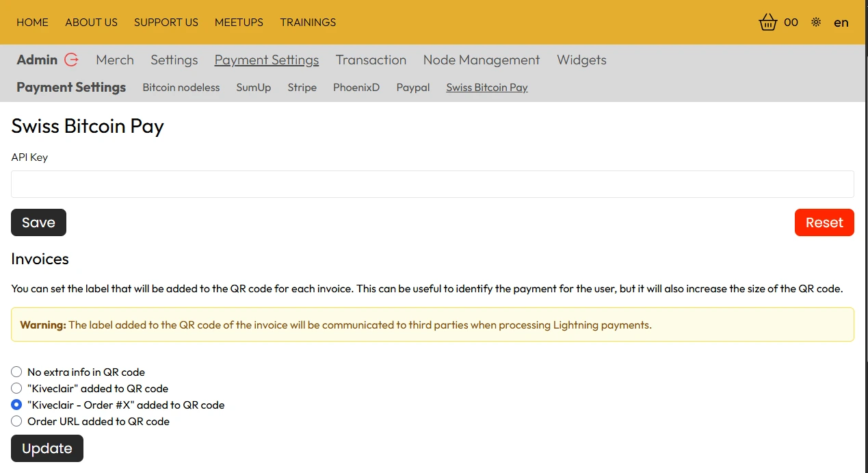Switch to Stripe payment settings
Image resolution: width=868 pixels, height=473 pixels.
coord(302,88)
